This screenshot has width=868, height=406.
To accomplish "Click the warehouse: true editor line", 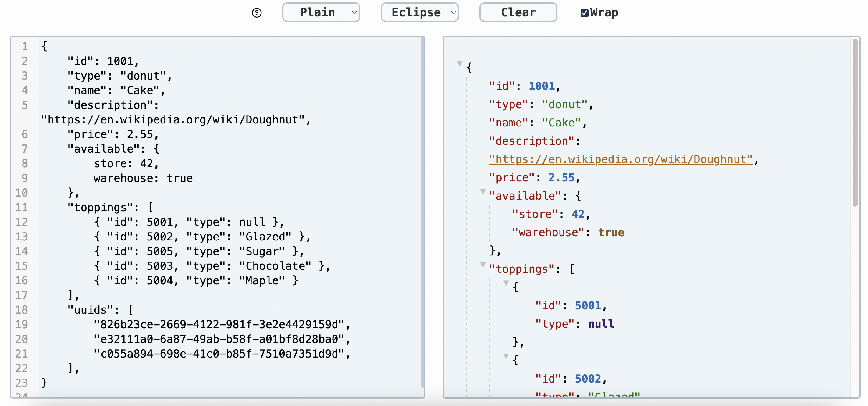I will pos(143,178).
